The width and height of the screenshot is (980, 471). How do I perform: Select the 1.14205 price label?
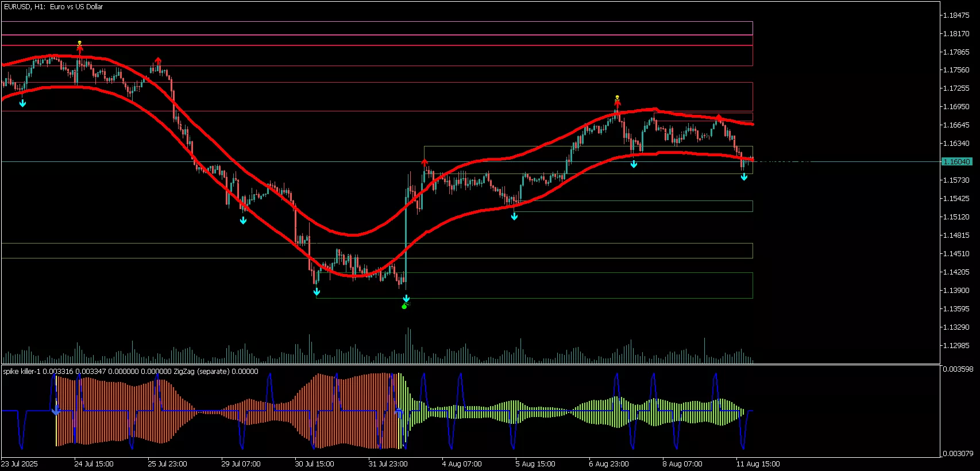tap(956, 272)
